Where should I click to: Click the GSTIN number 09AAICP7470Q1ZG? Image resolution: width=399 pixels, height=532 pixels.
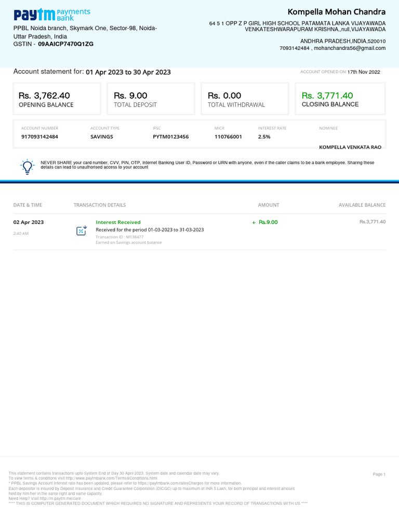tap(65, 44)
